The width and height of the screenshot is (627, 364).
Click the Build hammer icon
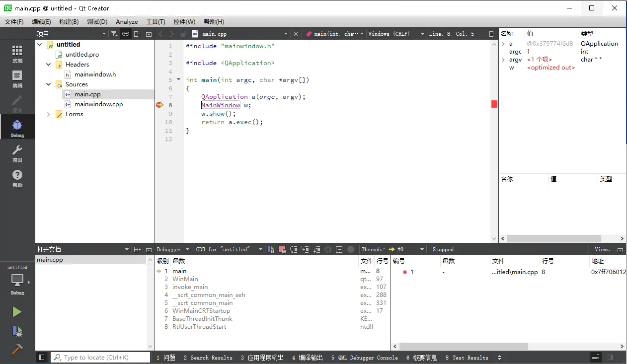17,349
